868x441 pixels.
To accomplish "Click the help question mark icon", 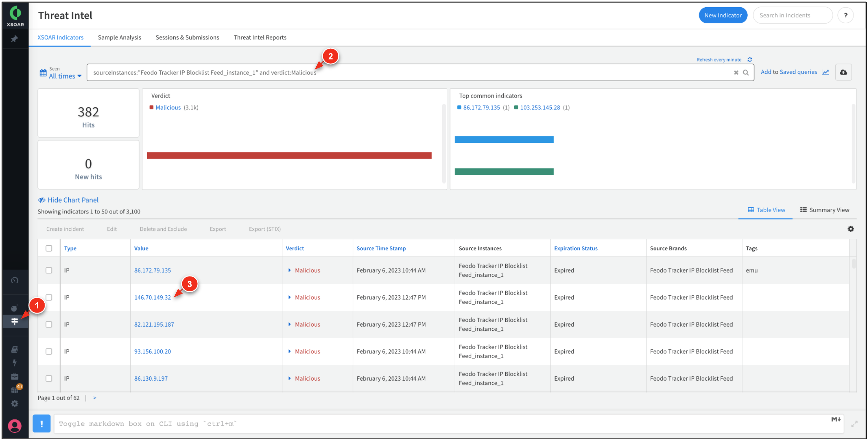I will point(845,15).
